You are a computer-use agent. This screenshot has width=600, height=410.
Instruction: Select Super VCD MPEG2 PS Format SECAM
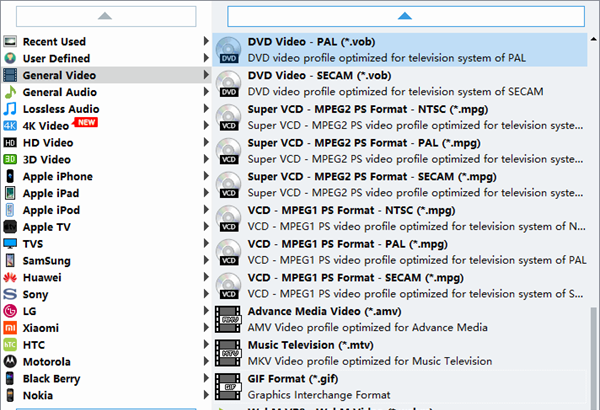(400, 185)
